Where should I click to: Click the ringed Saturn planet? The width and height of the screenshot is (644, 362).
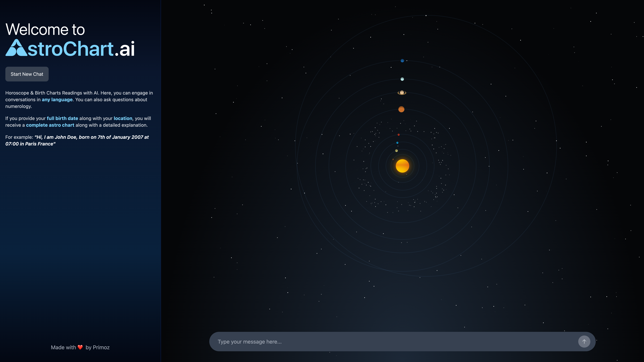click(402, 93)
